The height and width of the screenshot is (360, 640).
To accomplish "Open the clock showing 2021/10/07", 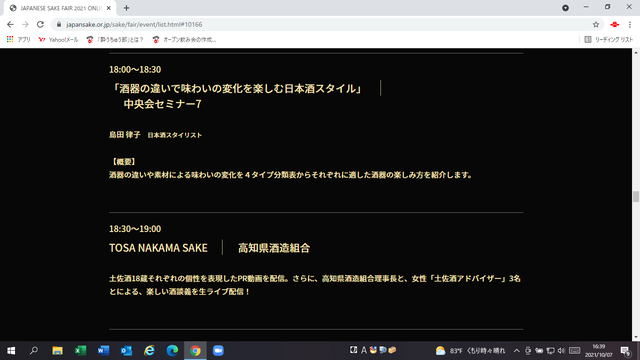I will pyautogui.click(x=599, y=351).
